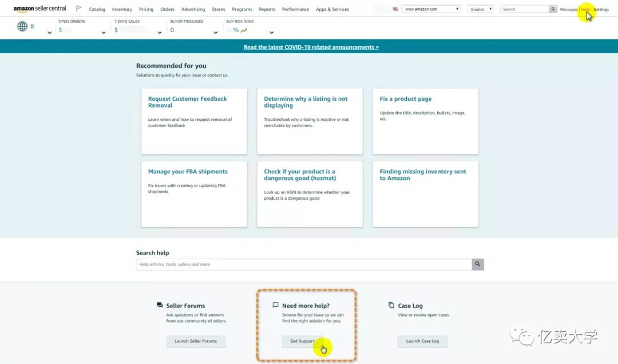
Task: Click the Amazon Seller Central logo
Action: pos(40,9)
